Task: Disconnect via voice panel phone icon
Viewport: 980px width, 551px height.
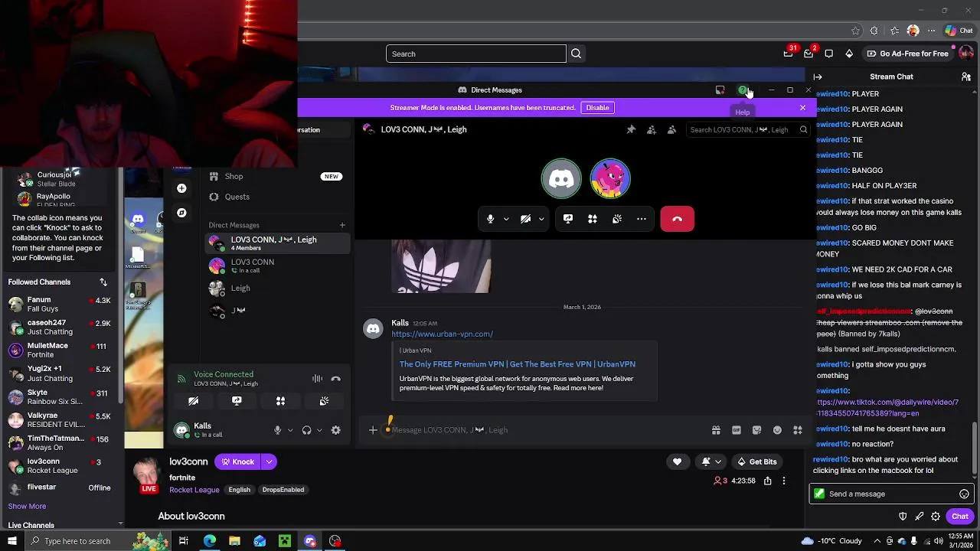Action: tap(335, 378)
